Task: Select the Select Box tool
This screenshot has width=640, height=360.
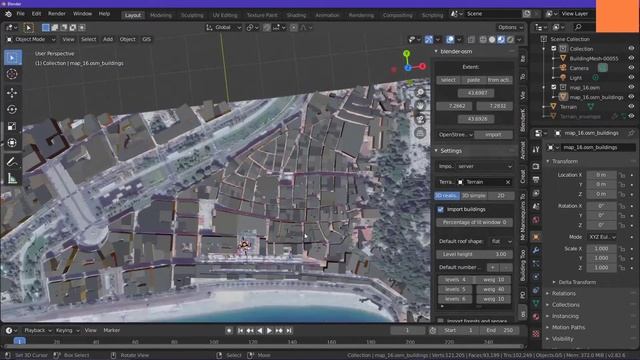Action: (12, 58)
